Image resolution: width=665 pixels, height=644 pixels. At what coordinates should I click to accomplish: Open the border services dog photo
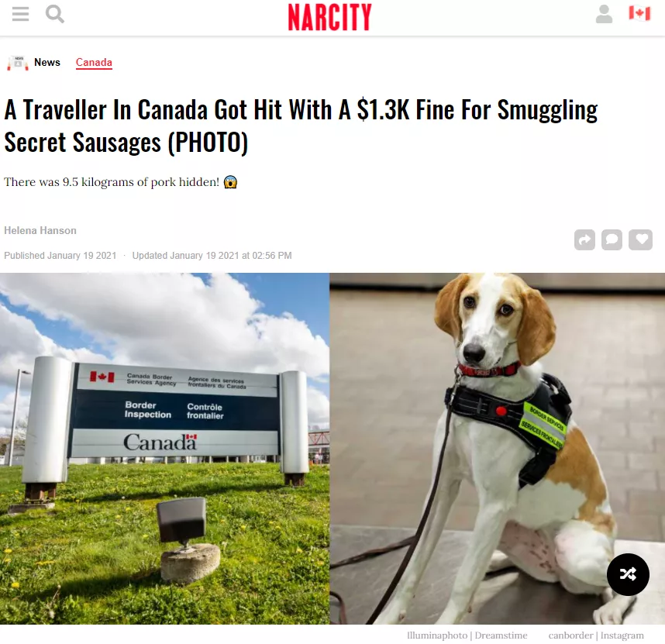(497, 448)
